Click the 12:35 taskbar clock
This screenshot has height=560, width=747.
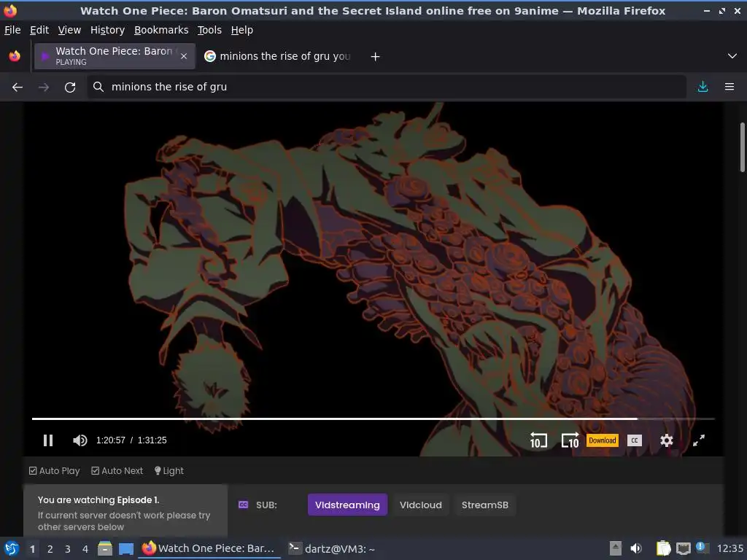point(729,548)
